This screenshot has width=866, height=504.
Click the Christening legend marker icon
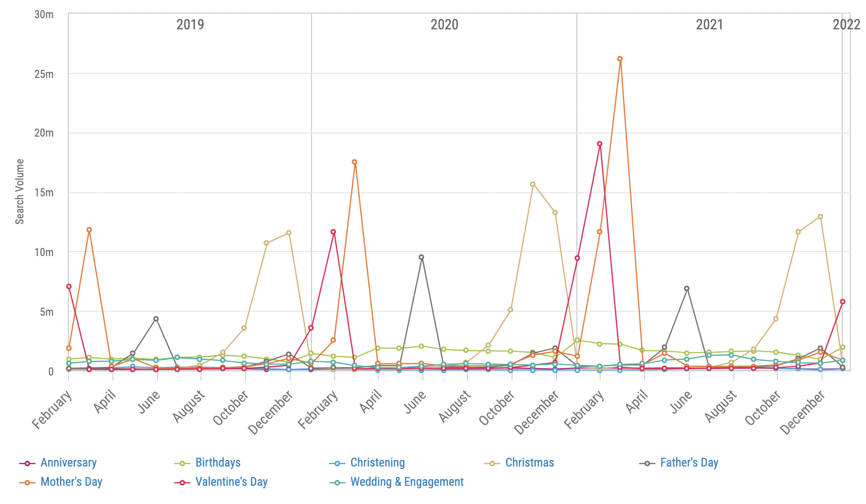click(x=337, y=463)
